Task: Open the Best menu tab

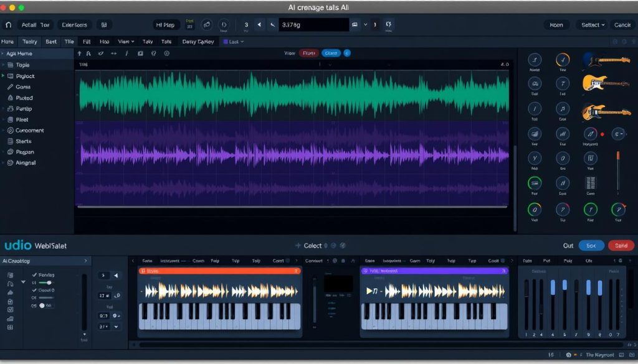Action: pyautogui.click(x=51, y=42)
